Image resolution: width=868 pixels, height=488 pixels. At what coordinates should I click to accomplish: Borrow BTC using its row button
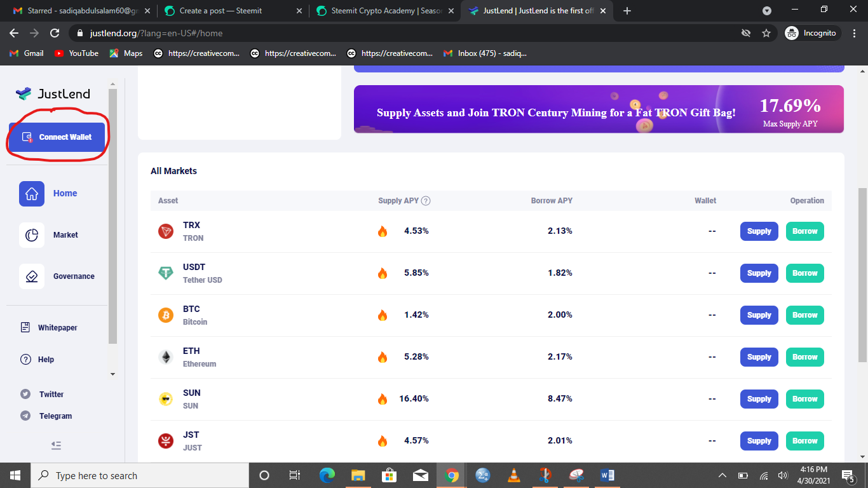pos(805,315)
